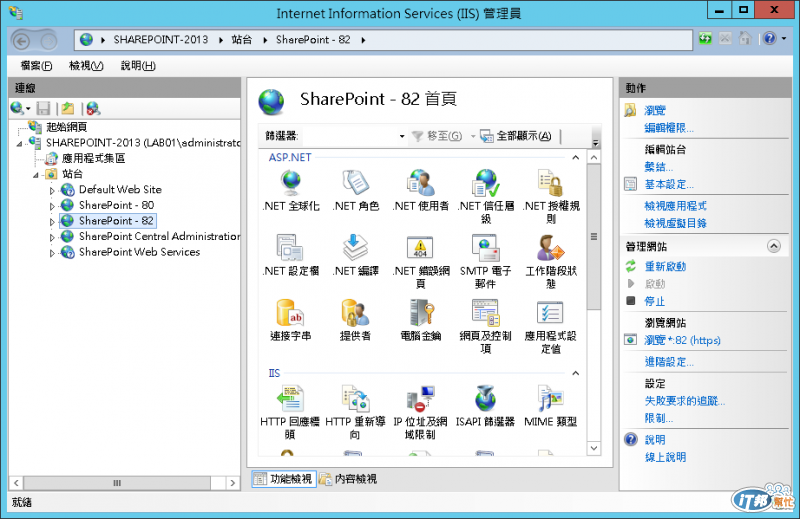Viewport: 800px width, 519px height.
Task: Collapse the 管理網站 actions section
Action: 774,246
